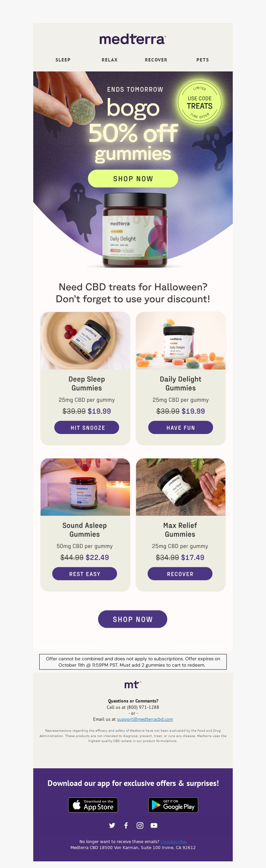Open the YouTube social icon

point(154,825)
